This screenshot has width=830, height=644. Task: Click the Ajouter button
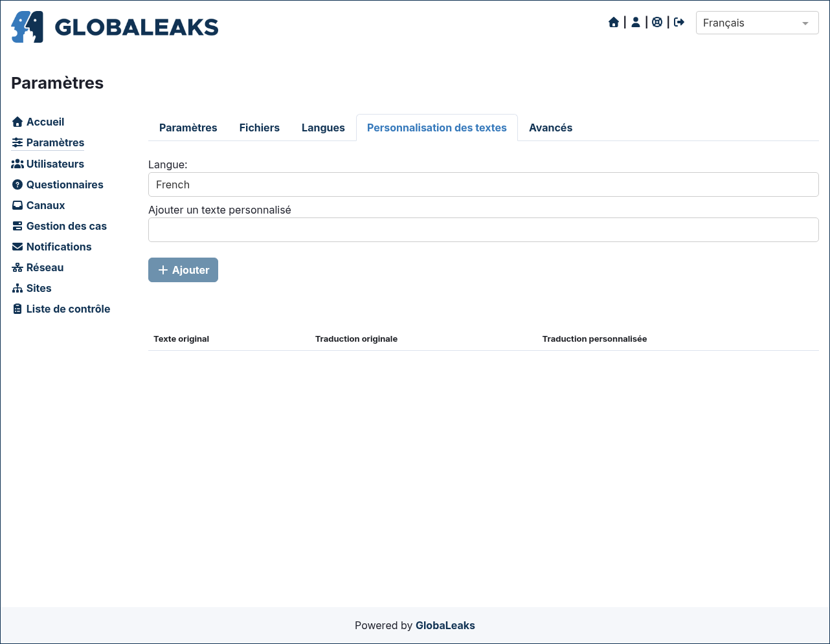(x=183, y=270)
